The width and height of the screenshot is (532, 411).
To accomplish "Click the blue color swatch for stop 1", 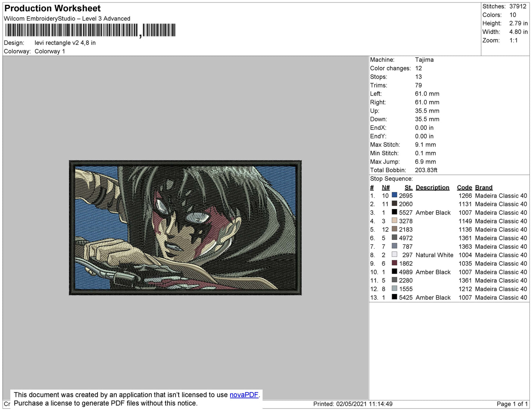I will coord(394,195).
